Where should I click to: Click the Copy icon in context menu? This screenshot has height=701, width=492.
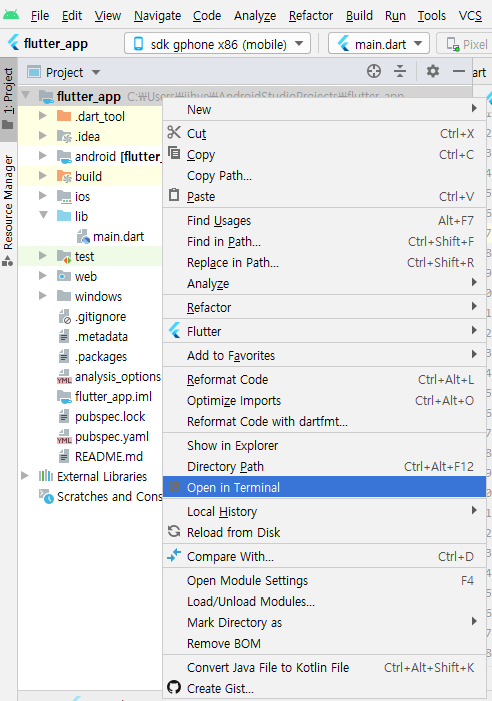(x=174, y=153)
